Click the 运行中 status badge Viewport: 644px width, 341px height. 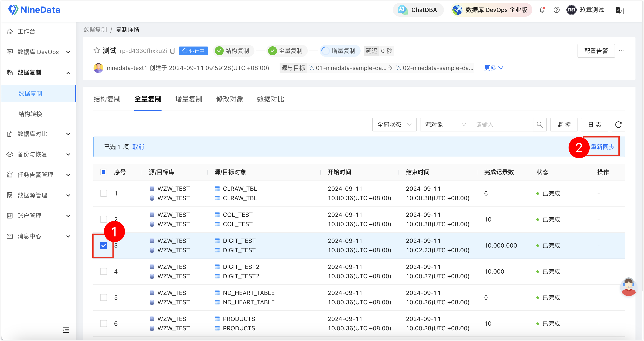(193, 51)
